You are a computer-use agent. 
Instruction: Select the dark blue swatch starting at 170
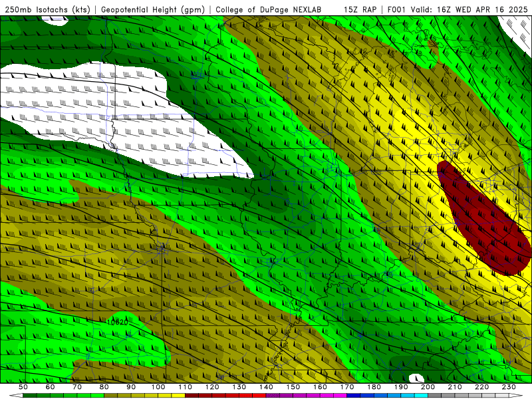[354, 396]
